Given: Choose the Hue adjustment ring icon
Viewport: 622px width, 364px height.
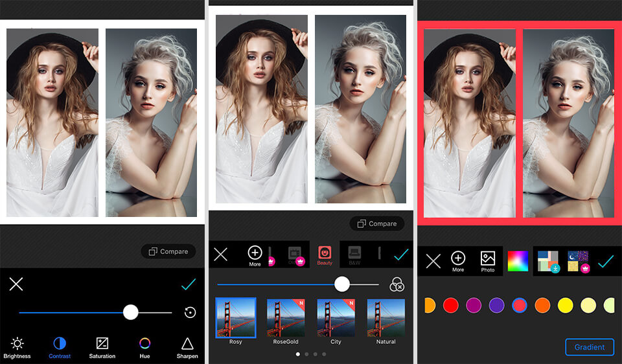Looking at the screenshot, I should [x=144, y=348].
